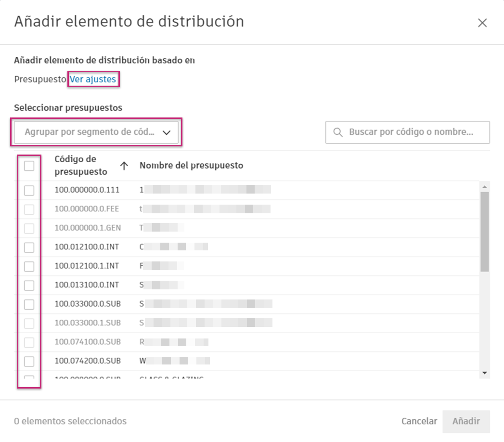
Task: Toggle the select-all checkbox in the header
Action: (29, 166)
